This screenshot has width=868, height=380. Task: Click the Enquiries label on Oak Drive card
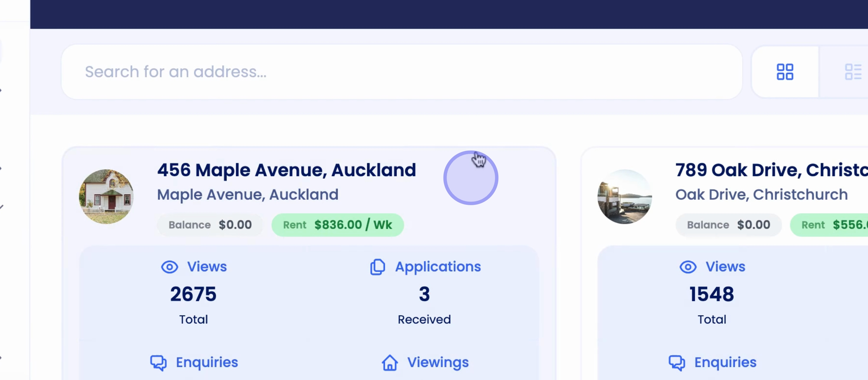725,362
